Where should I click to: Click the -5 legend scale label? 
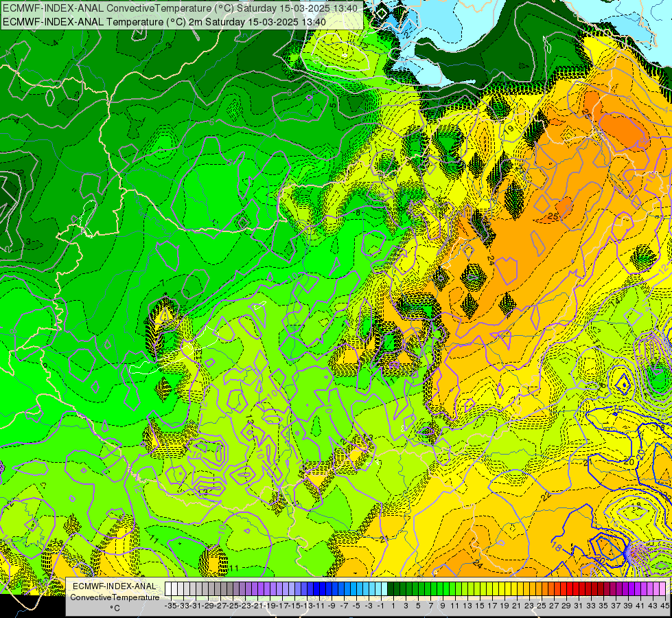point(356,606)
